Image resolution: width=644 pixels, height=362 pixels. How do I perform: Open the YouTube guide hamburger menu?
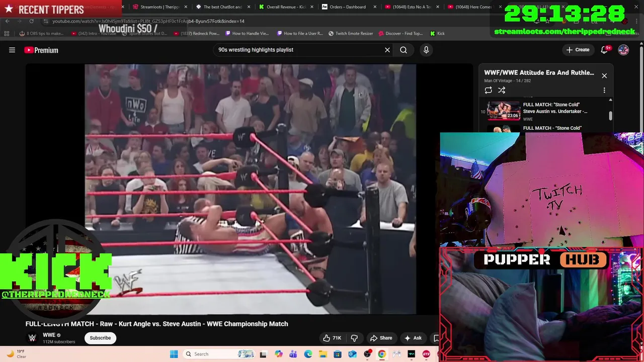click(x=12, y=50)
